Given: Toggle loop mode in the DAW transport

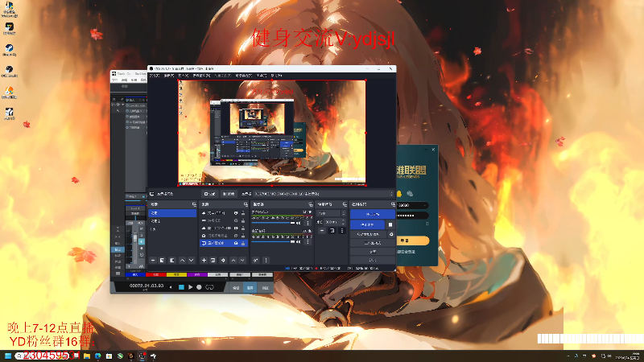Looking at the screenshot, I should (209, 287).
